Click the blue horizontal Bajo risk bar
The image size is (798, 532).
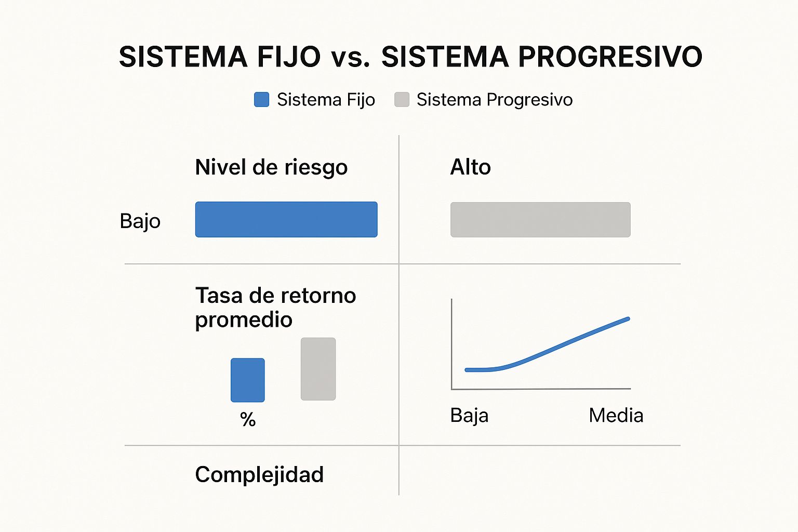point(286,219)
